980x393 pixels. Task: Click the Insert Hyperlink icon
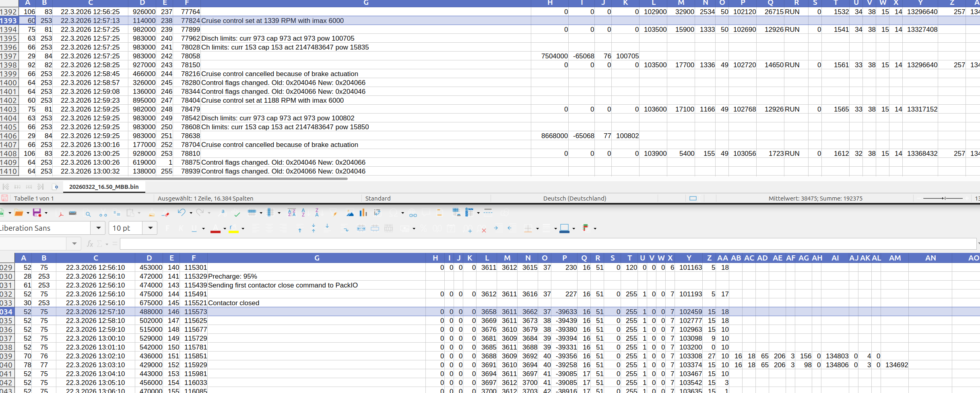coord(413,214)
